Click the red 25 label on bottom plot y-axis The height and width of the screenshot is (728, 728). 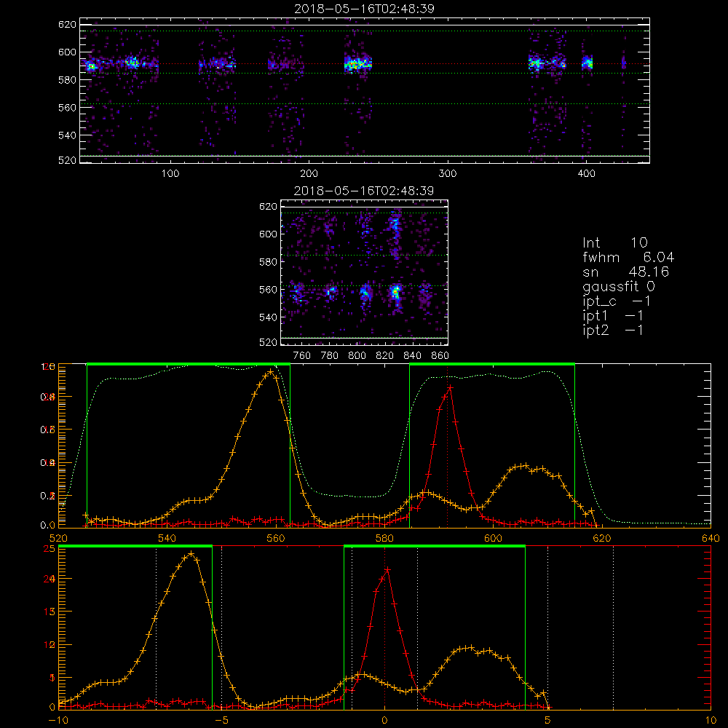click(50, 548)
